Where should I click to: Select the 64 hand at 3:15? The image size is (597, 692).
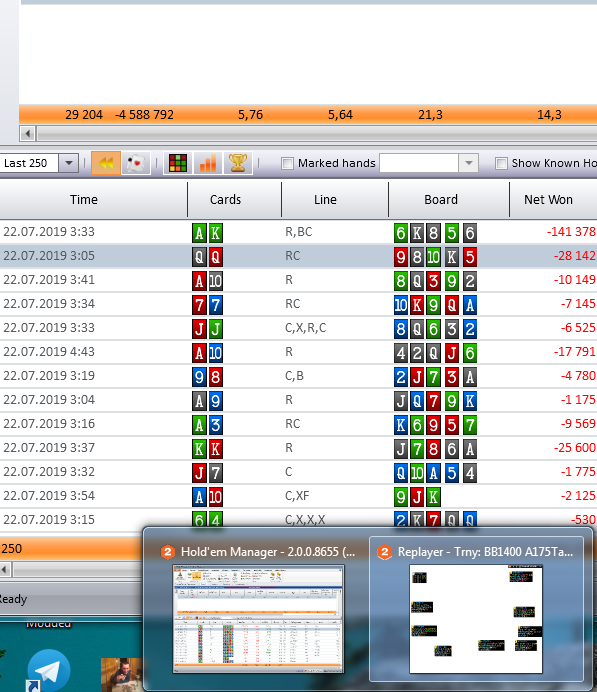[x=298, y=519]
